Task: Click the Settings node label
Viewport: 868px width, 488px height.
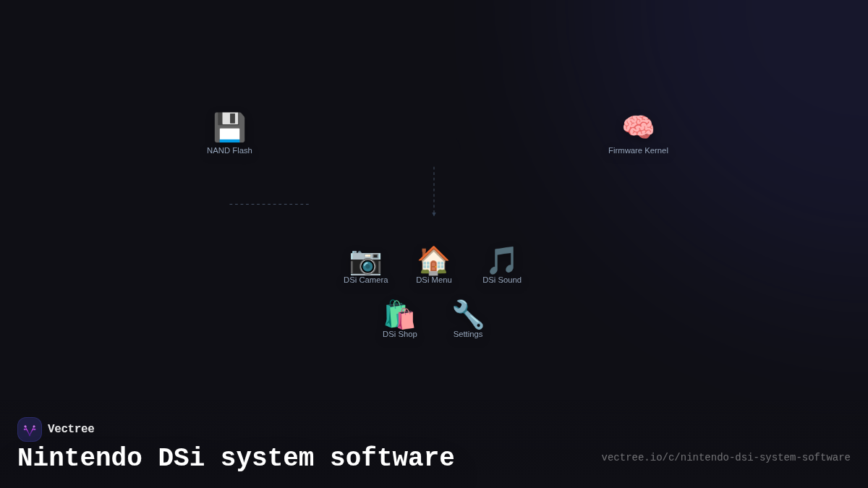Action: pos(467,334)
